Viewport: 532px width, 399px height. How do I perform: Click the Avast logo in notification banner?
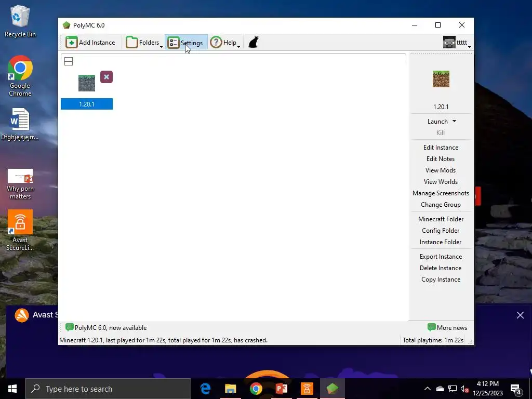coord(22,315)
